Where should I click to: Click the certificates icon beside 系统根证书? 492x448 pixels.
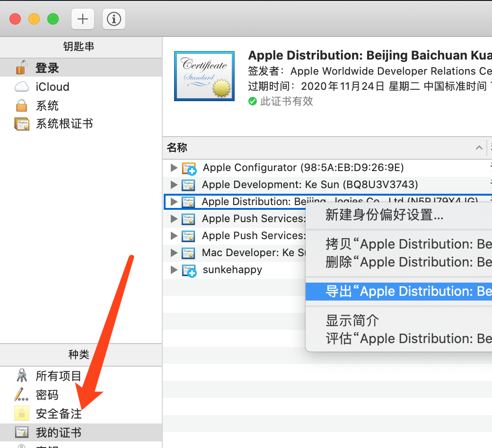pyautogui.click(x=22, y=124)
